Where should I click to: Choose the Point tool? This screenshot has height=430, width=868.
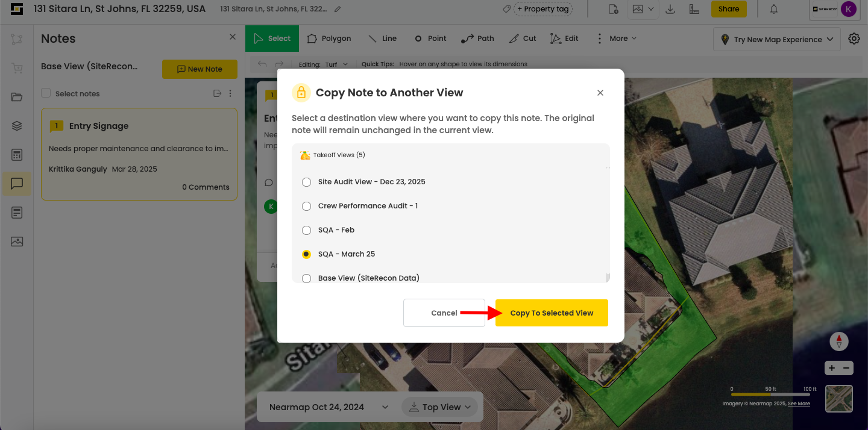tap(430, 39)
